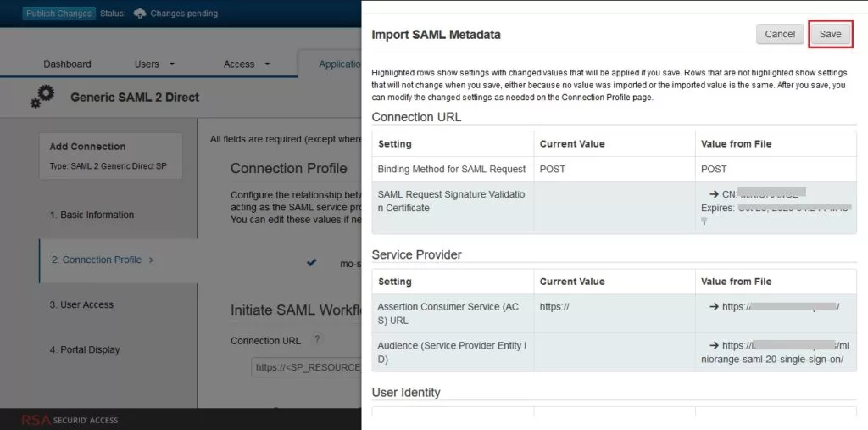Screen dimensions: 868x430
Task: Click the cloud Changes pending status icon
Action: (x=140, y=14)
